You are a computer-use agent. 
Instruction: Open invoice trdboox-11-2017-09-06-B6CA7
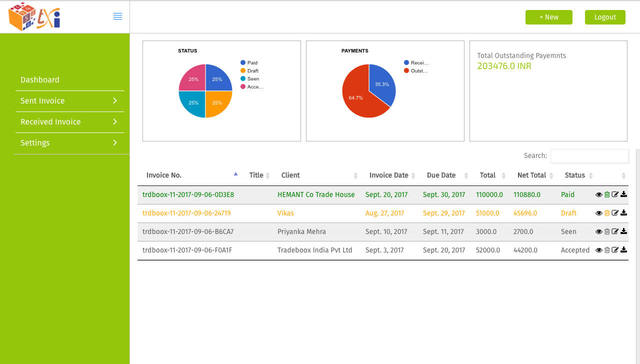click(188, 231)
